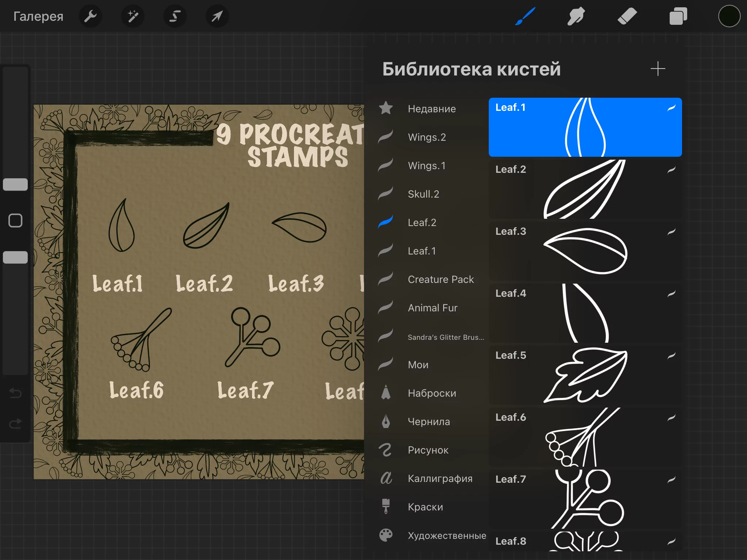Pick the Leaf.6 berry branch brush
The width and height of the screenshot is (747, 560).
(585, 437)
